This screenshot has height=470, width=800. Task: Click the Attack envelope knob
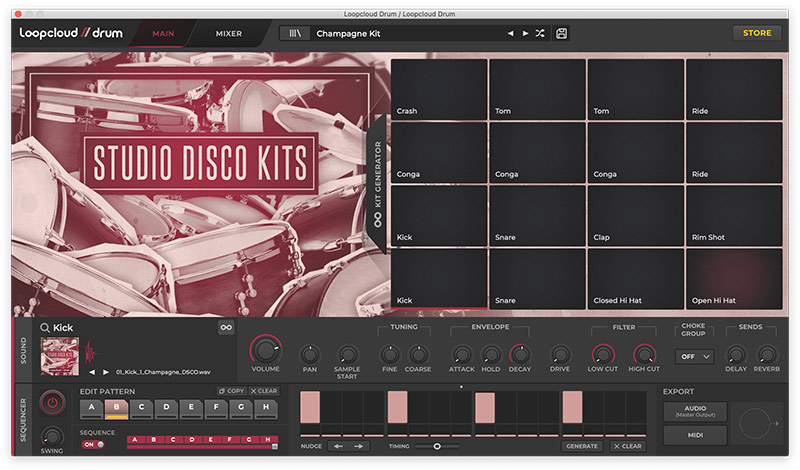pyautogui.click(x=462, y=354)
